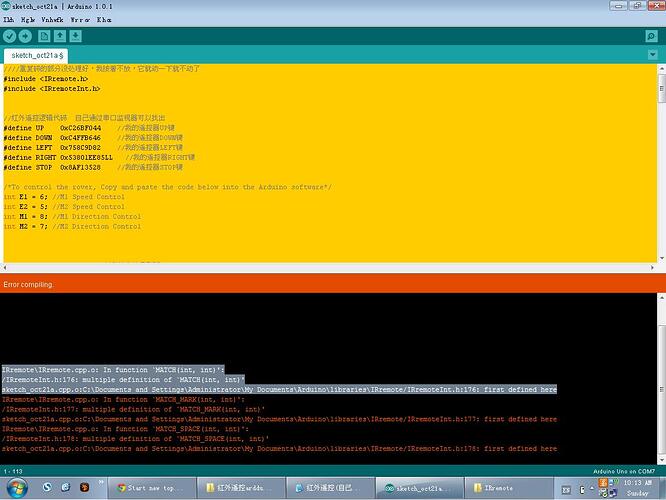Click the console scrollbar up arrow
This screenshot has height=500, width=666.
click(661, 298)
